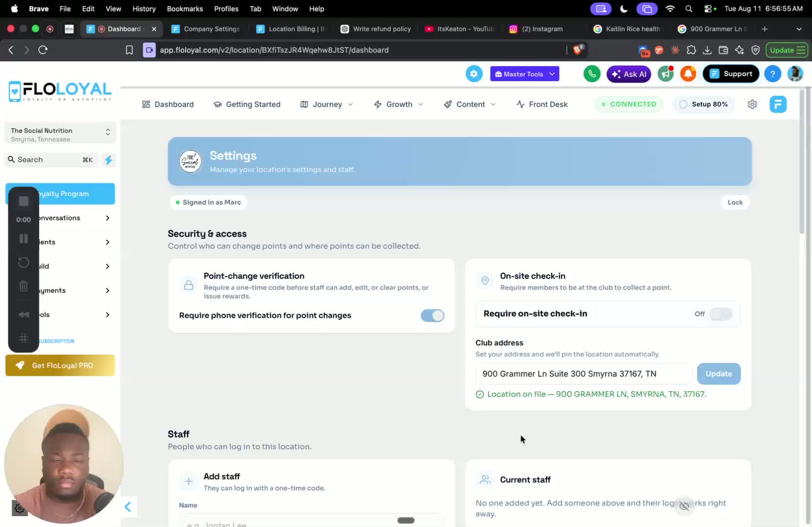Open the blue gear settings icon beside Master Tools
The height and width of the screenshot is (527, 812).
pos(473,74)
